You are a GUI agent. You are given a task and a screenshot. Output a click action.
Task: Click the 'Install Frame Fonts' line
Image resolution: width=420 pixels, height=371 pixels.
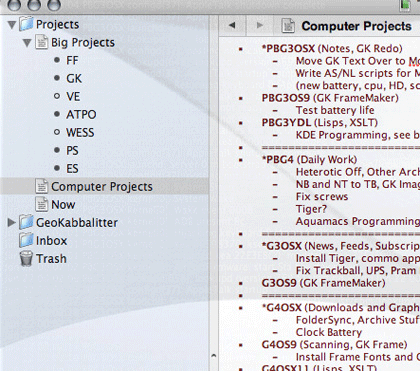[x=358, y=357]
